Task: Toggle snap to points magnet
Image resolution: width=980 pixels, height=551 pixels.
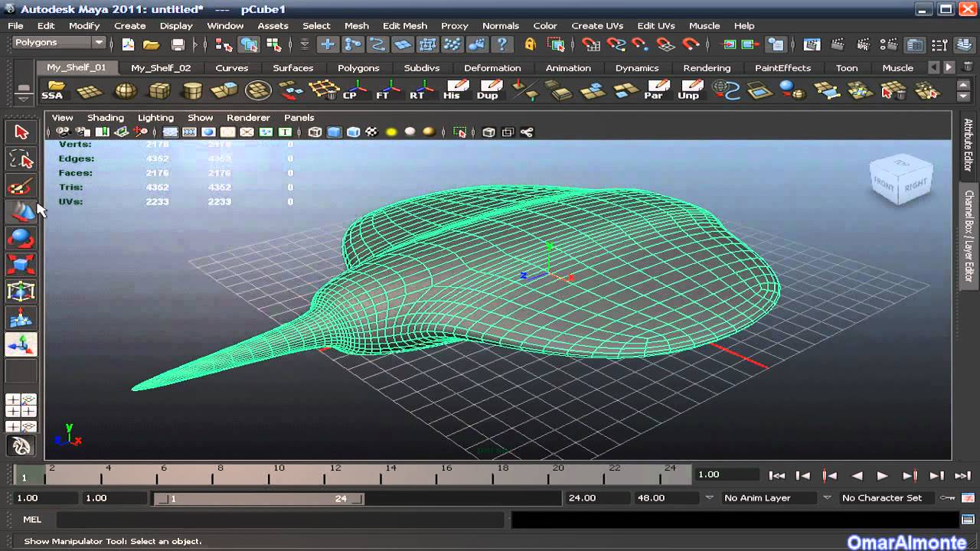Action: coord(640,44)
